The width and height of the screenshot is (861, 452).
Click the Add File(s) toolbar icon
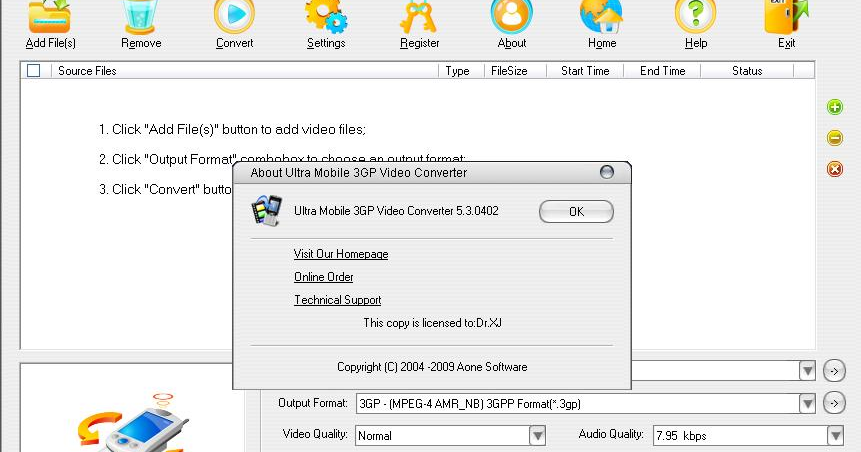50,16
